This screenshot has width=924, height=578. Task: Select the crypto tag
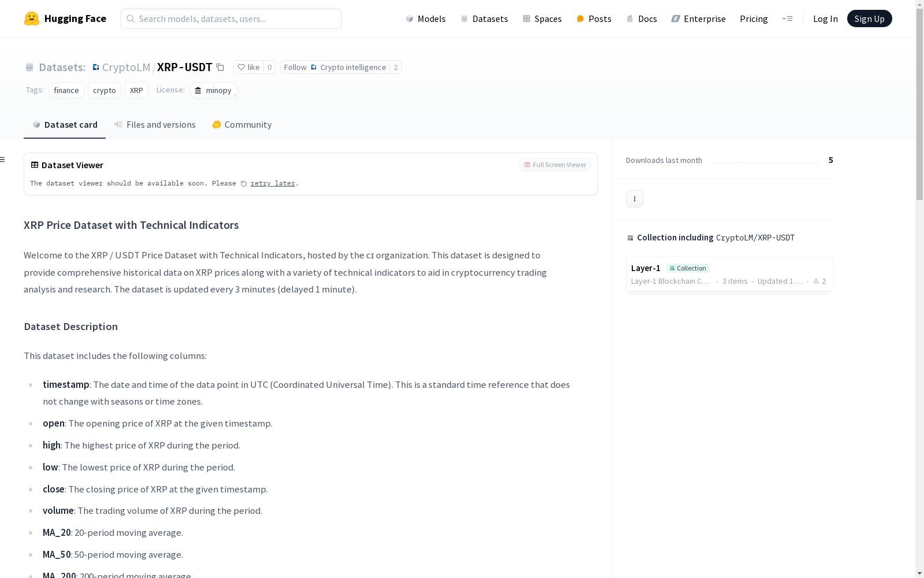105,90
